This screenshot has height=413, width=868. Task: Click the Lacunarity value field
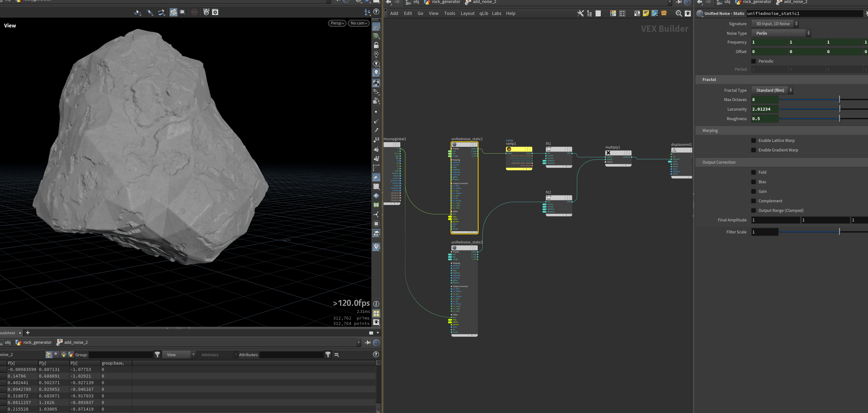[764, 109]
